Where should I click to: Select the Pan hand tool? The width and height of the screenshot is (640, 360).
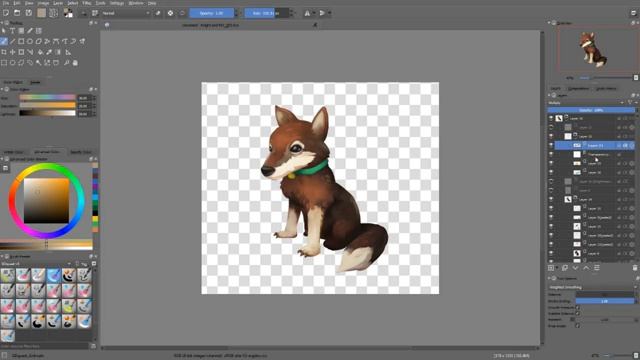(75, 63)
